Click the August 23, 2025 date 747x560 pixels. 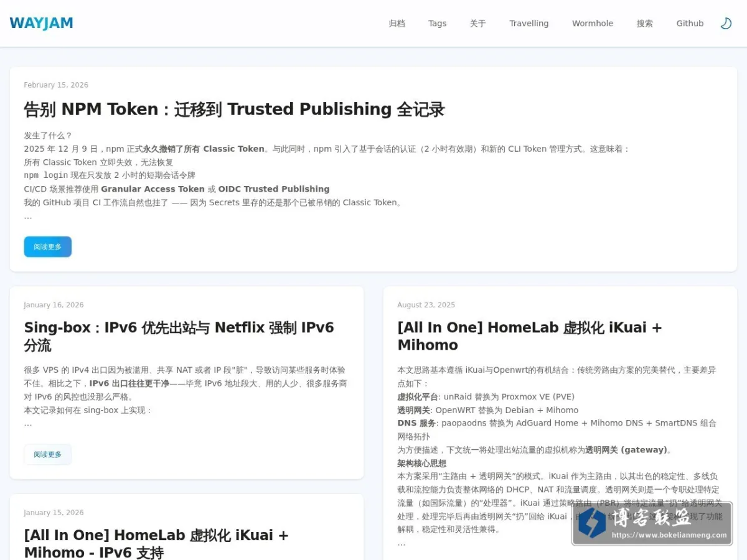(x=426, y=305)
